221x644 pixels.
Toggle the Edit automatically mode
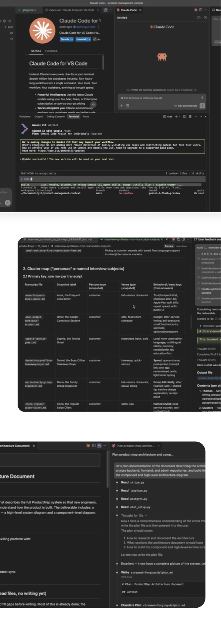tap(186, 106)
